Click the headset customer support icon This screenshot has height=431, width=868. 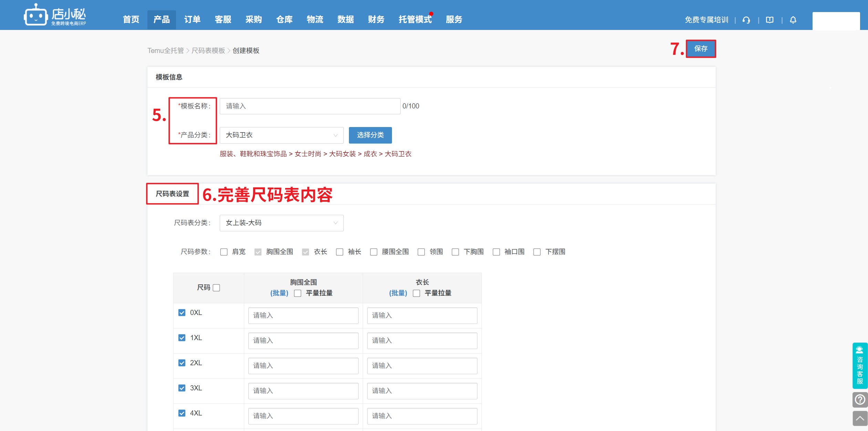pos(746,20)
